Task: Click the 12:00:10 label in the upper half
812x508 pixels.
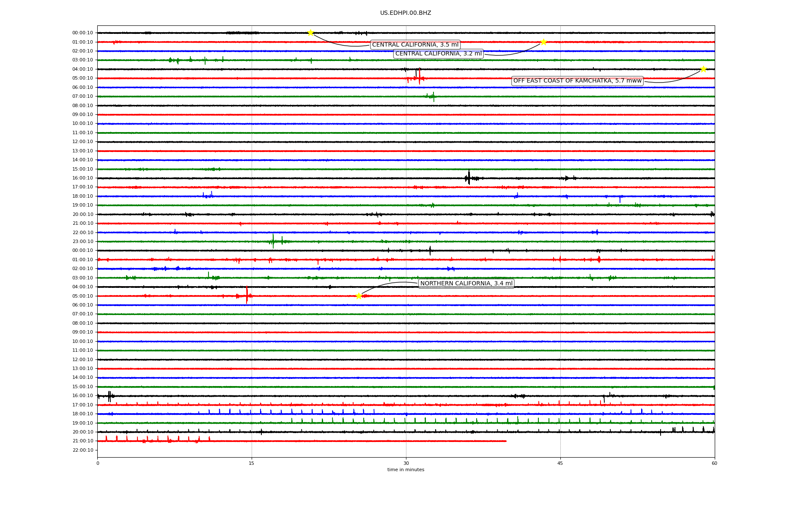Action: [82, 142]
